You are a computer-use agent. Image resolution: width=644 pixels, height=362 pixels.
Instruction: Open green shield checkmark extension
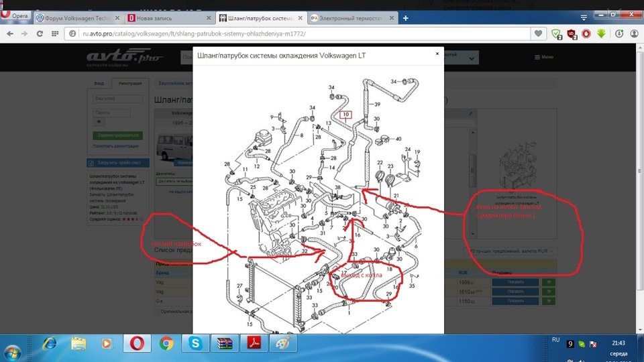click(x=557, y=34)
